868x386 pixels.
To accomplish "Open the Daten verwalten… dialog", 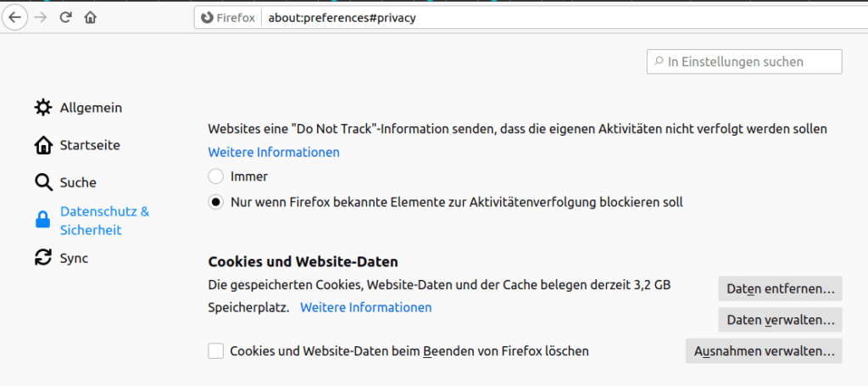I will pyautogui.click(x=780, y=320).
